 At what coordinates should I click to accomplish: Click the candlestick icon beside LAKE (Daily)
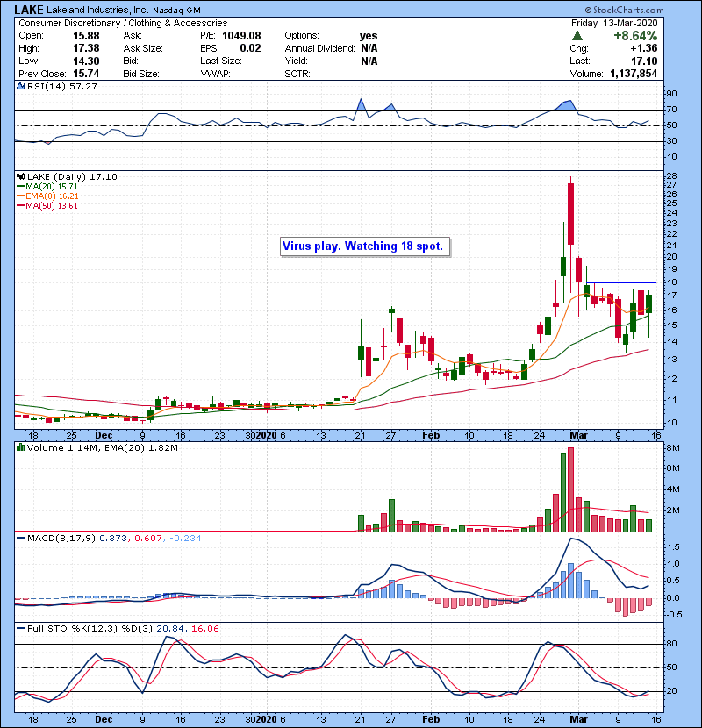click(20, 176)
